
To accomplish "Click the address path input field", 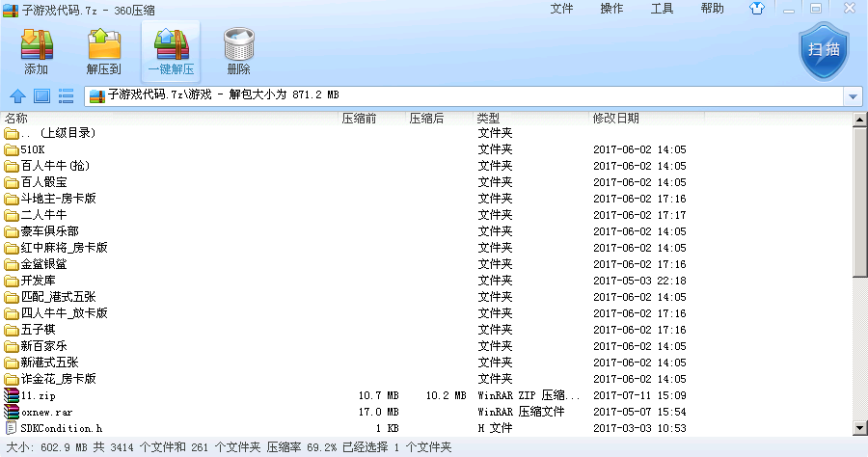I will [x=463, y=96].
